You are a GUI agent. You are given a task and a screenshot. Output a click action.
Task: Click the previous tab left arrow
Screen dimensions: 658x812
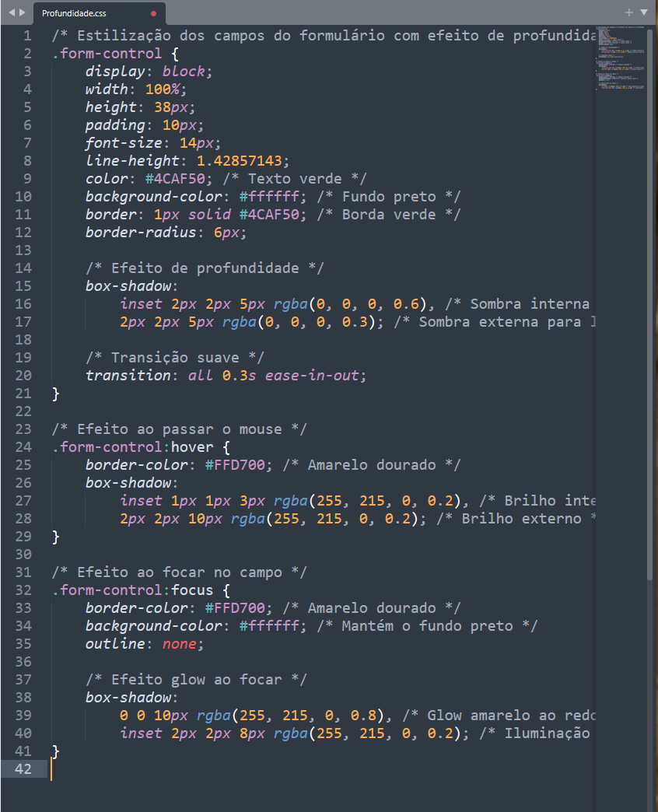(10, 12)
